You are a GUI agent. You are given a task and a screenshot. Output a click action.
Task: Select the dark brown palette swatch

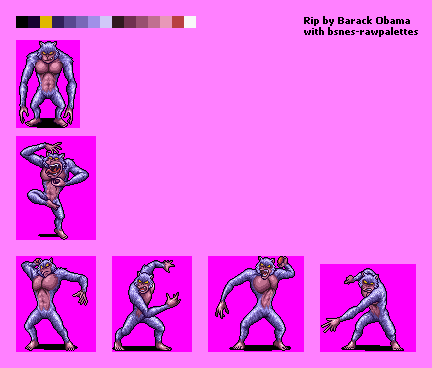pos(118,22)
